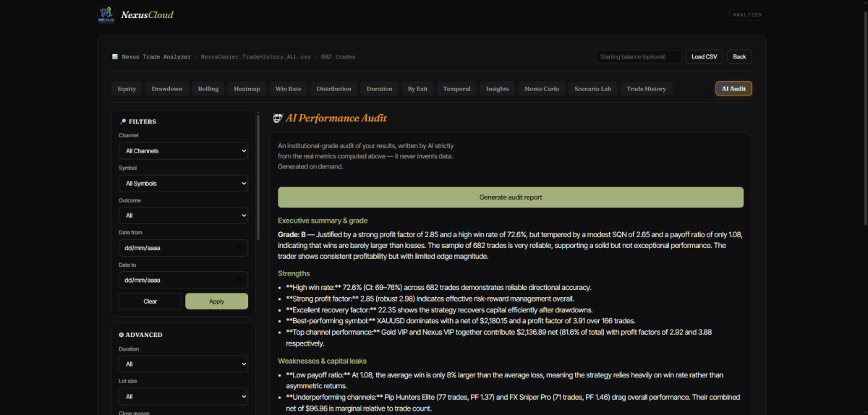Viewport: 868px width, 415px height.
Task: Click the Apply filters button
Action: (216, 301)
